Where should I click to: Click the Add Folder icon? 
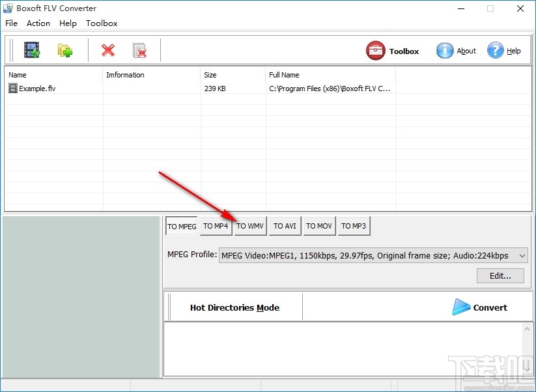tap(64, 49)
